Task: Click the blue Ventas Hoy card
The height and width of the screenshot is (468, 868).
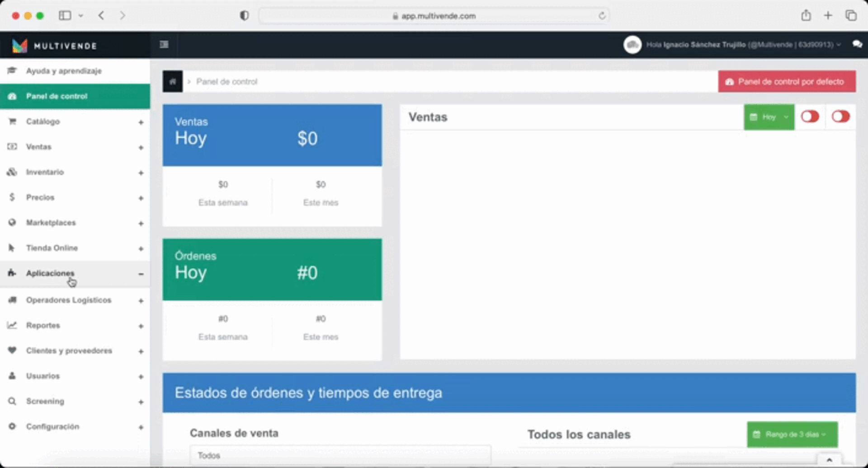Action: point(272,135)
